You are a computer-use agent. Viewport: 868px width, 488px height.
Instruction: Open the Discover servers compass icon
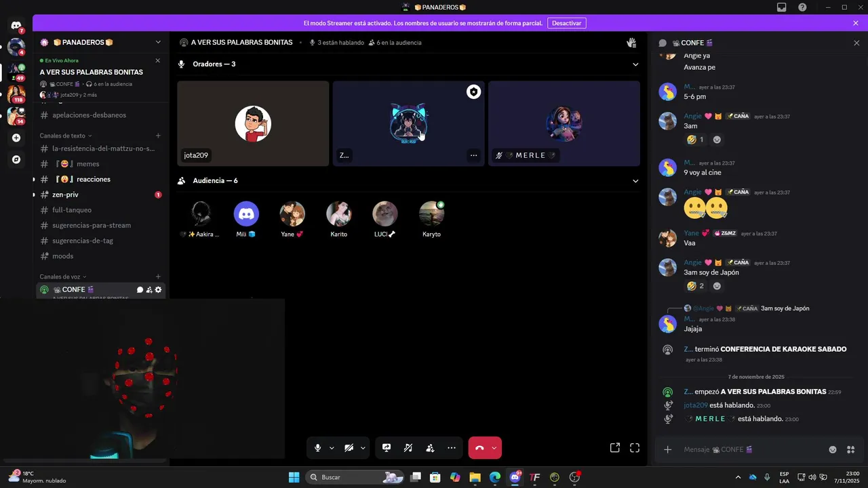pyautogui.click(x=16, y=160)
